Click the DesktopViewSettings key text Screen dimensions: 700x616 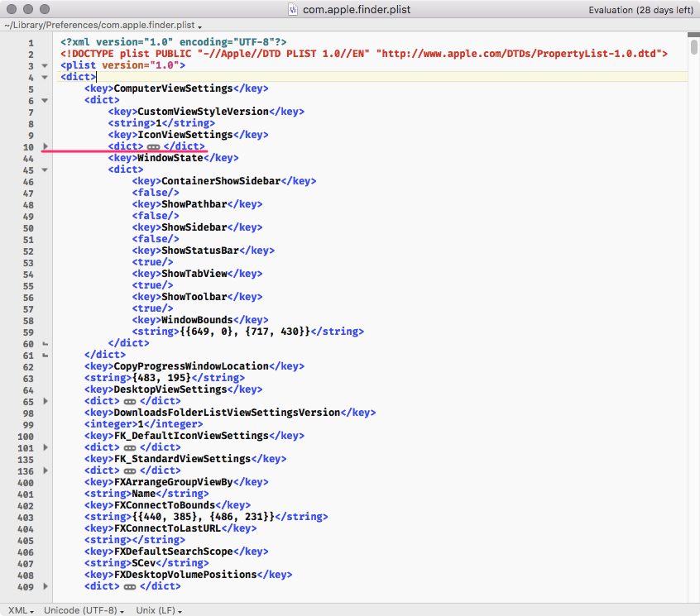170,389
